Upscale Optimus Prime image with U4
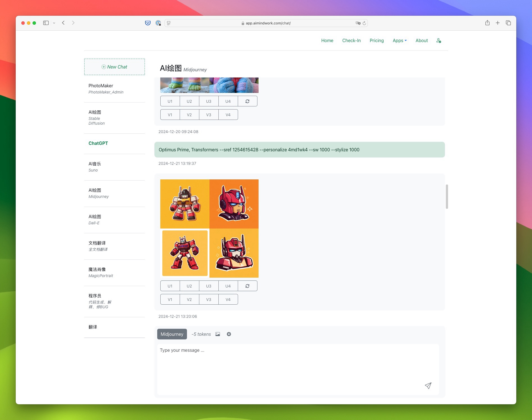This screenshot has height=420, width=532. point(228,286)
